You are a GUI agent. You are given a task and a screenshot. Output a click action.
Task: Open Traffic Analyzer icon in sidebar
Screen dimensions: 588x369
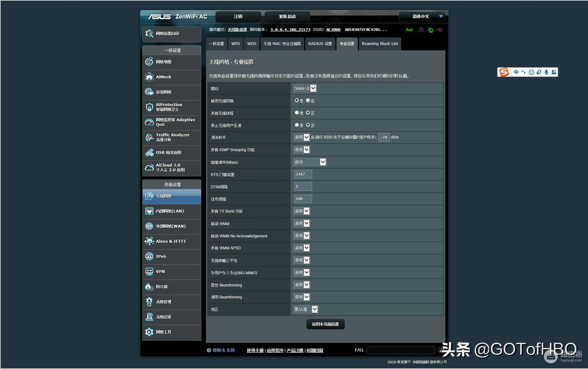pos(149,137)
